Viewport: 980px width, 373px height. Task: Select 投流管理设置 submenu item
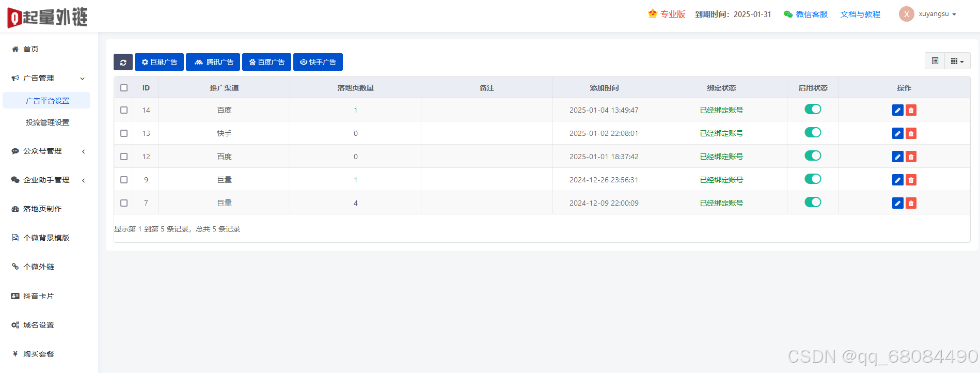coord(46,122)
